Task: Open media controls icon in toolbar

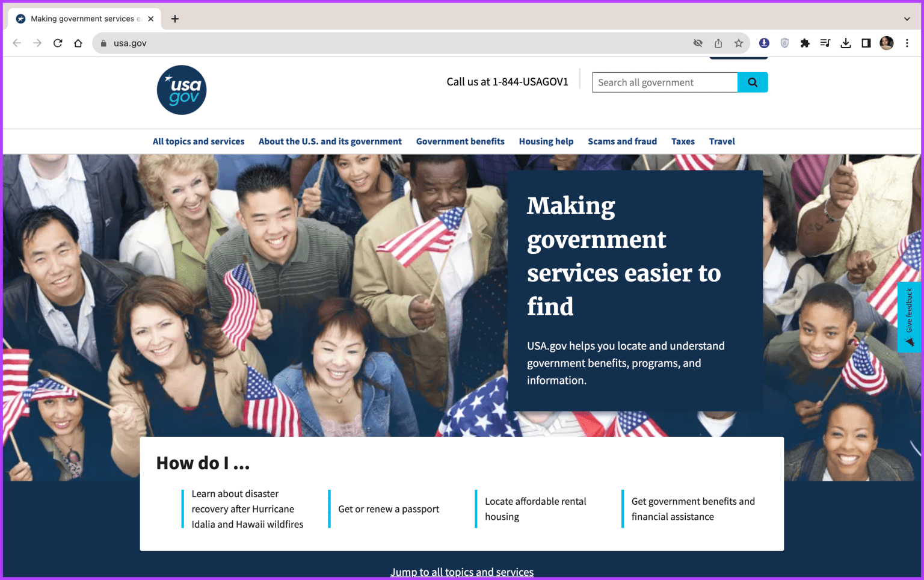Action: [825, 43]
